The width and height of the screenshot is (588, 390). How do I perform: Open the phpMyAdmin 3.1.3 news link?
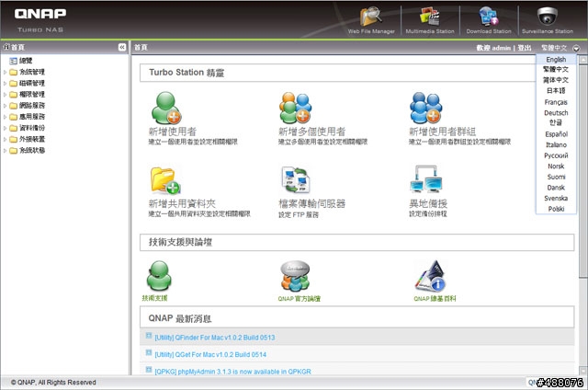(x=232, y=372)
